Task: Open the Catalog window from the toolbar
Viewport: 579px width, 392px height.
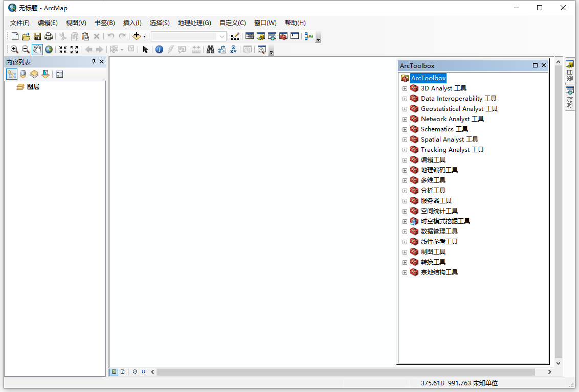Action: pos(261,36)
